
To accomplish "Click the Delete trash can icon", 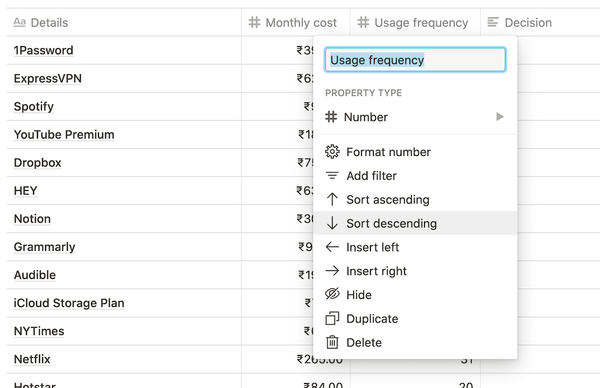I will (x=332, y=342).
